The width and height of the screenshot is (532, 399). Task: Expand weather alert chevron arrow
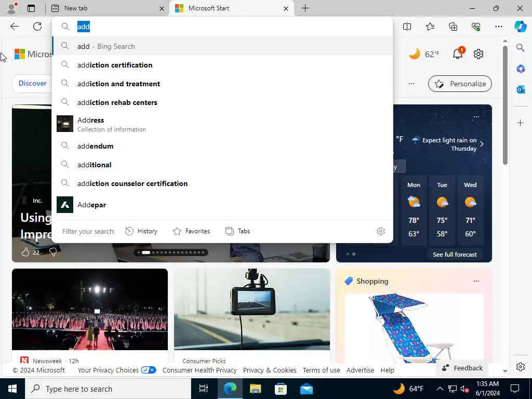[482, 144]
